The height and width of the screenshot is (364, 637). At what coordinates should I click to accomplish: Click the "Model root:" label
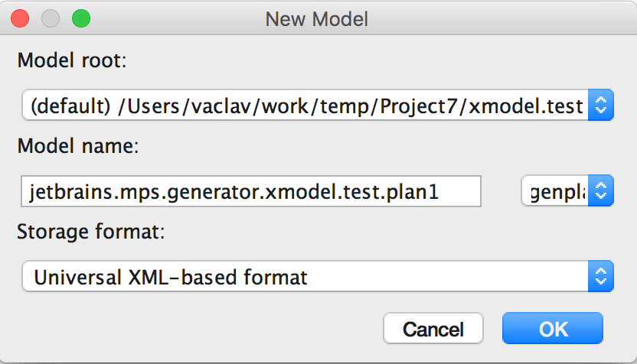[x=71, y=61]
